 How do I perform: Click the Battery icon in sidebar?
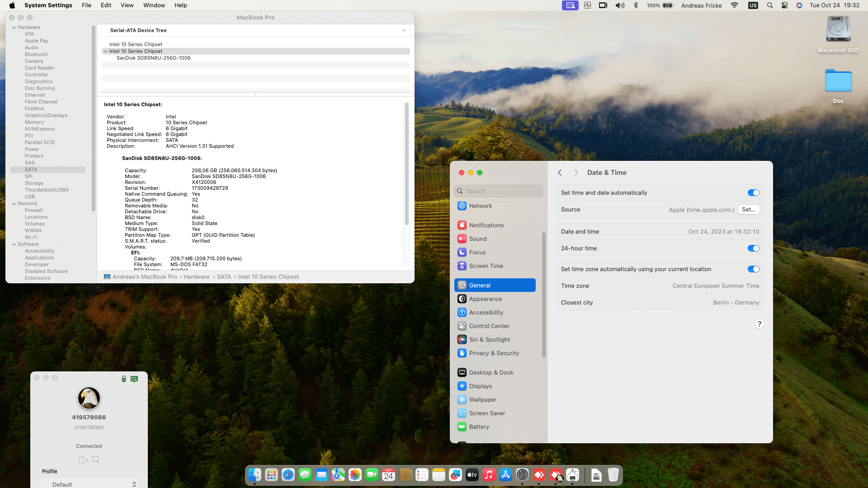pyautogui.click(x=462, y=427)
